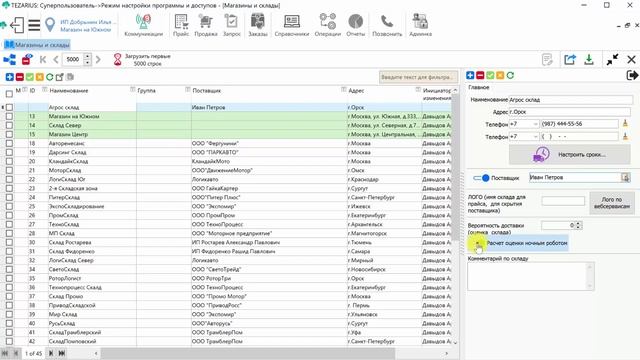
Task: Open the Коммуникации toolbar icon
Action: [x=143, y=25]
